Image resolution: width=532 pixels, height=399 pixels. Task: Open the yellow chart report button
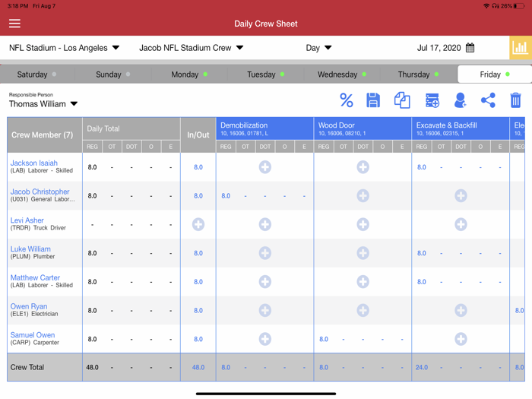520,48
